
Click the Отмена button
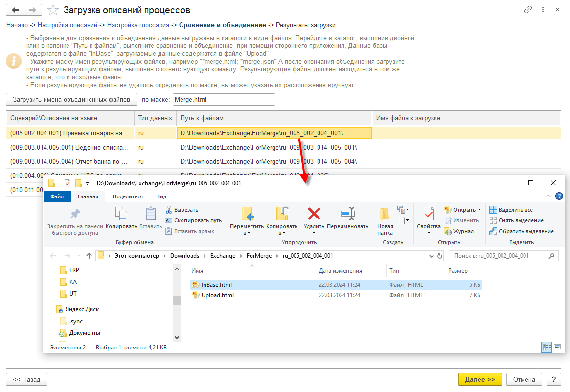tap(524, 379)
